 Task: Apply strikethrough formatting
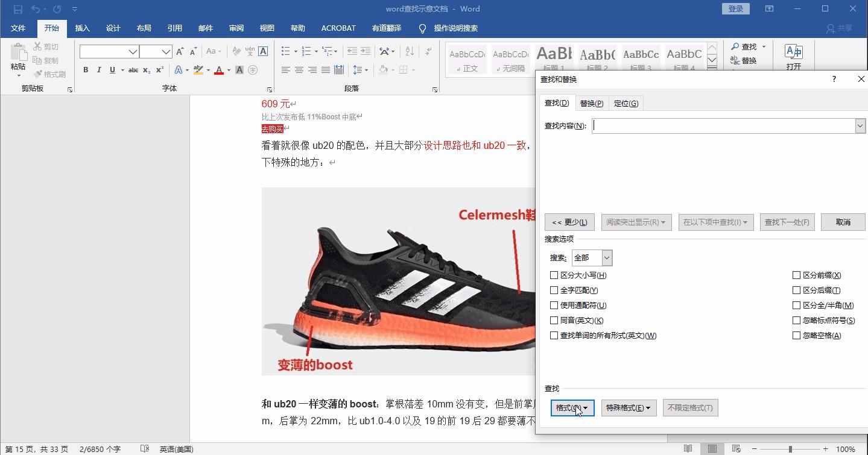pos(134,70)
